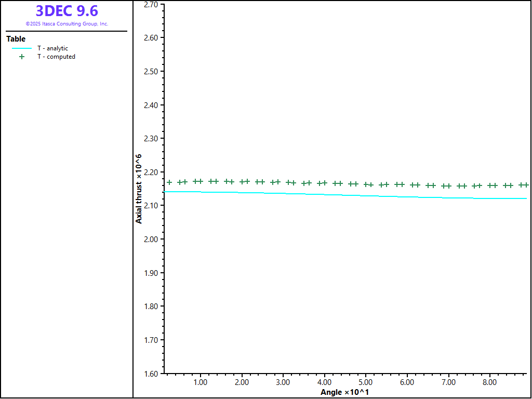Image resolution: width=532 pixels, height=399 pixels.
Task: Select the 3.00 x-axis tick label
Action: (283, 382)
